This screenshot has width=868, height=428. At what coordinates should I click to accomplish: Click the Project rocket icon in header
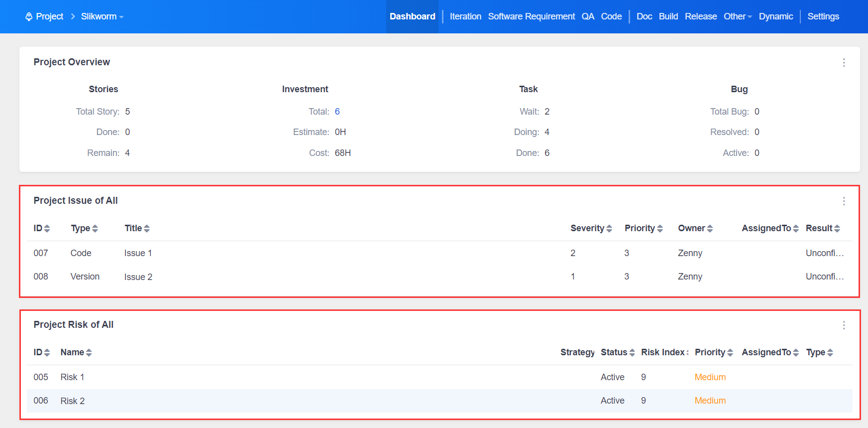(29, 16)
